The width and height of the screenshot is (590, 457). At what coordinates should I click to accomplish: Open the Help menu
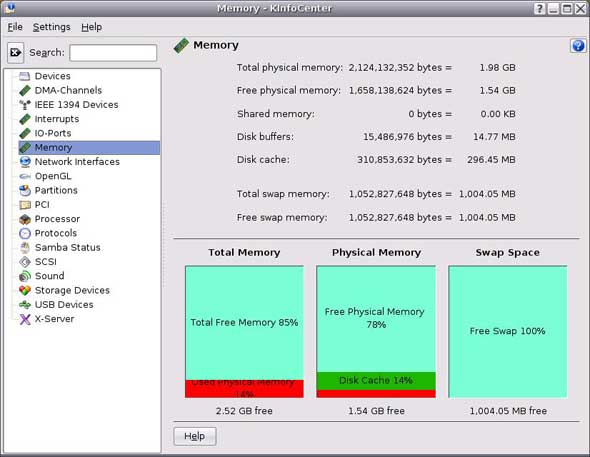point(91,27)
